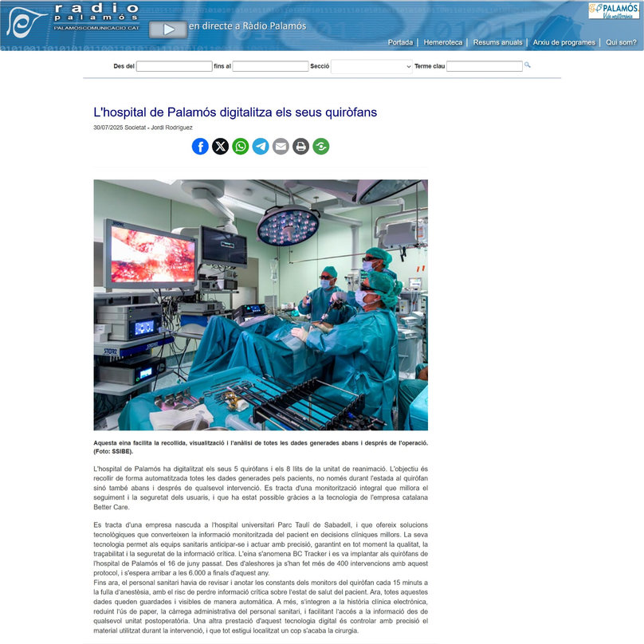This screenshot has height=644, width=644.
Task: Send article by email icon
Action: pyautogui.click(x=281, y=146)
